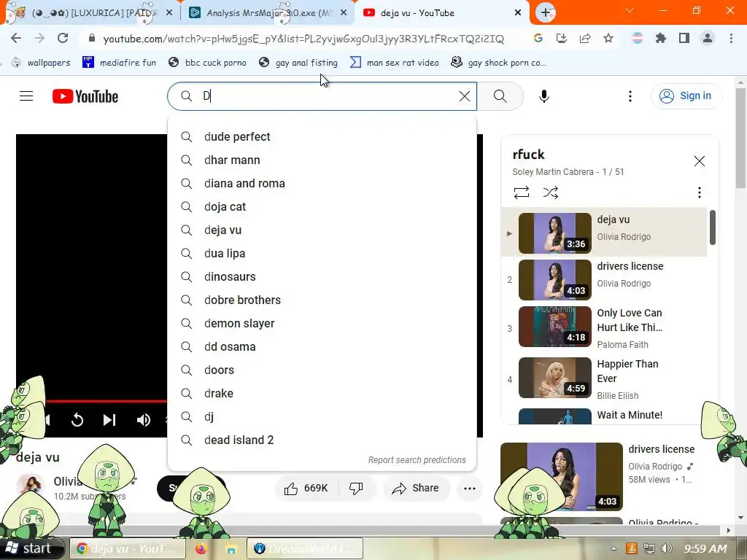Image resolution: width=747 pixels, height=560 pixels.
Task: Click the red video progress bar
Action: click(107, 402)
